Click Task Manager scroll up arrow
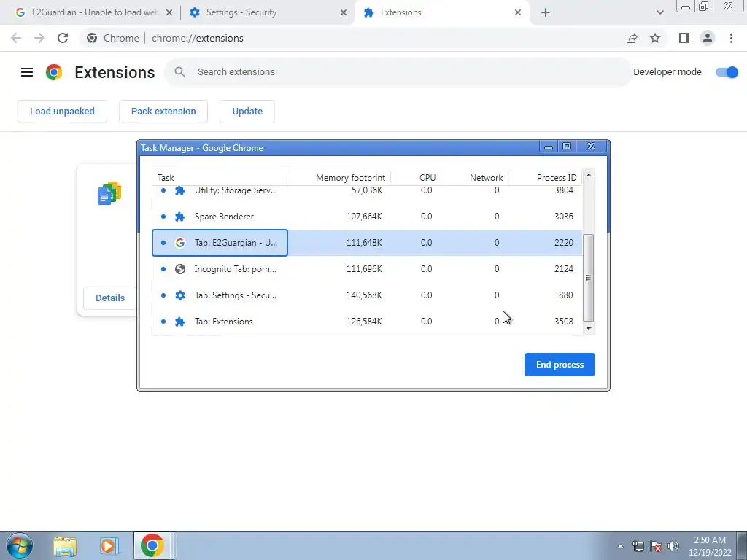 (589, 175)
